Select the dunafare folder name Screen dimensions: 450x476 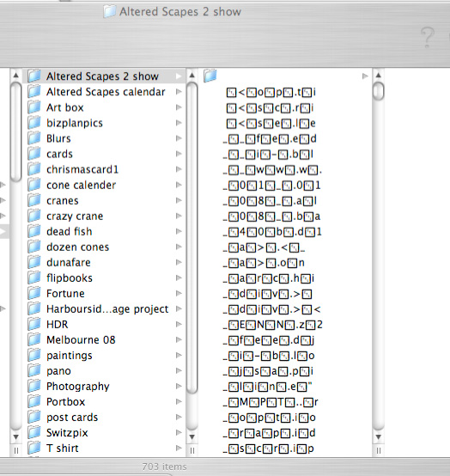coord(69,262)
